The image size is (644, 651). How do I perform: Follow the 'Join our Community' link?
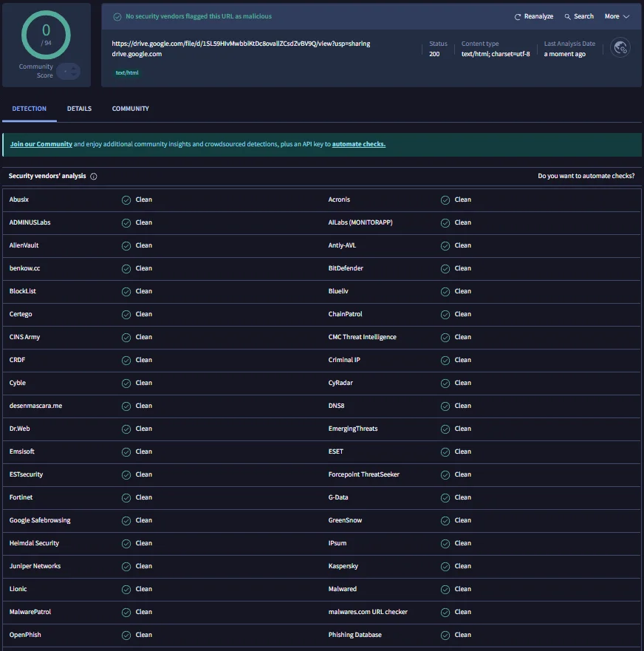pyautogui.click(x=41, y=144)
